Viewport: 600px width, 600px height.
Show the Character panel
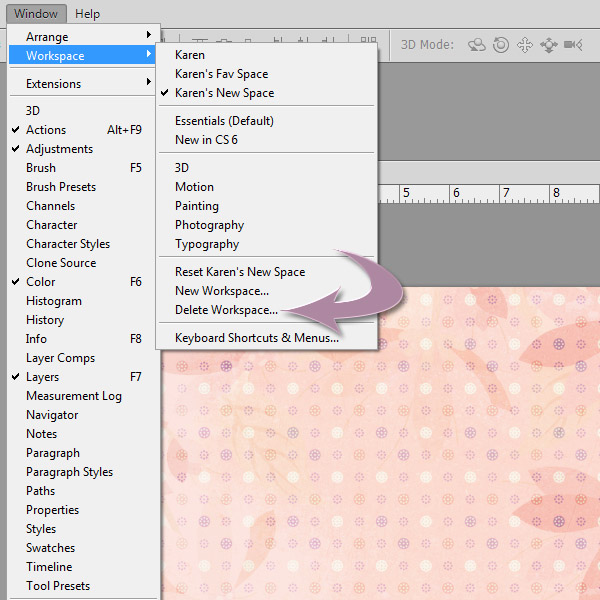pyautogui.click(x=81, y=225)
